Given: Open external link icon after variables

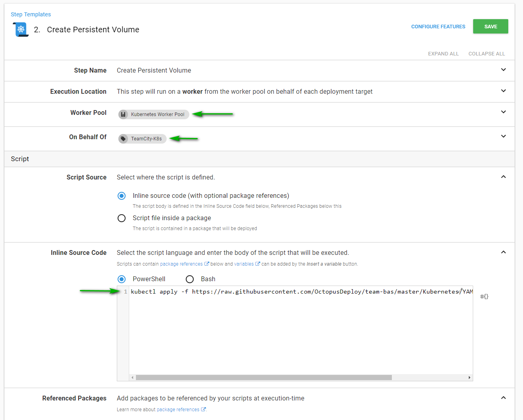Looking at the screenshot, I should [258, 264].
